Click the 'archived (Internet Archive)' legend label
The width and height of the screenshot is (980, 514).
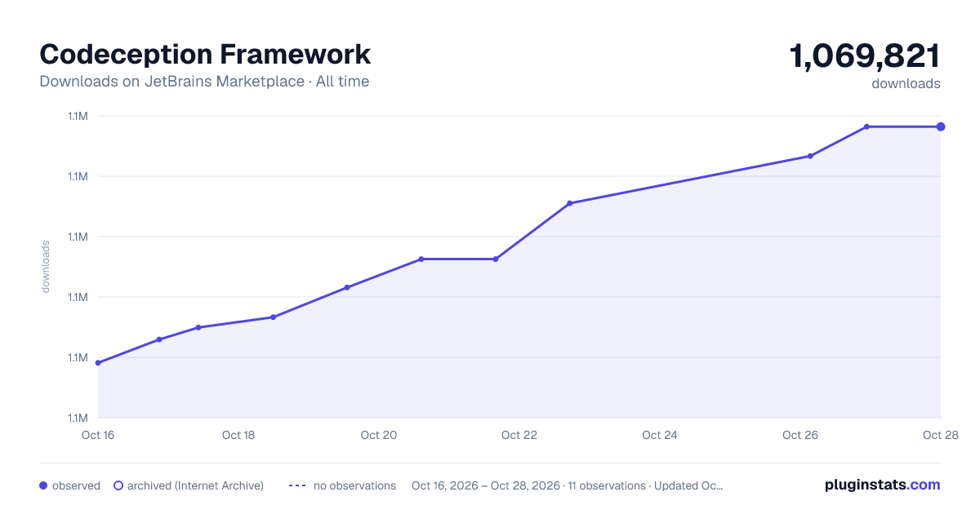195,485
